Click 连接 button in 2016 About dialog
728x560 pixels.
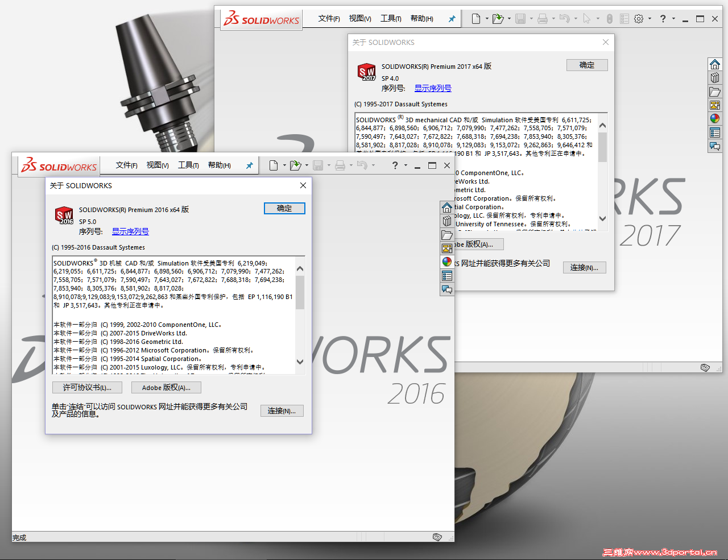[282, 411]
